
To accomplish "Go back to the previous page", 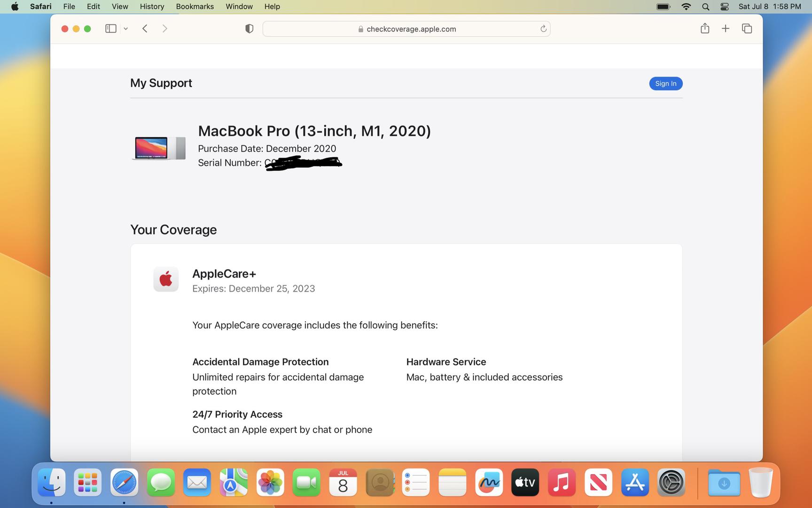I will [145, 29].
